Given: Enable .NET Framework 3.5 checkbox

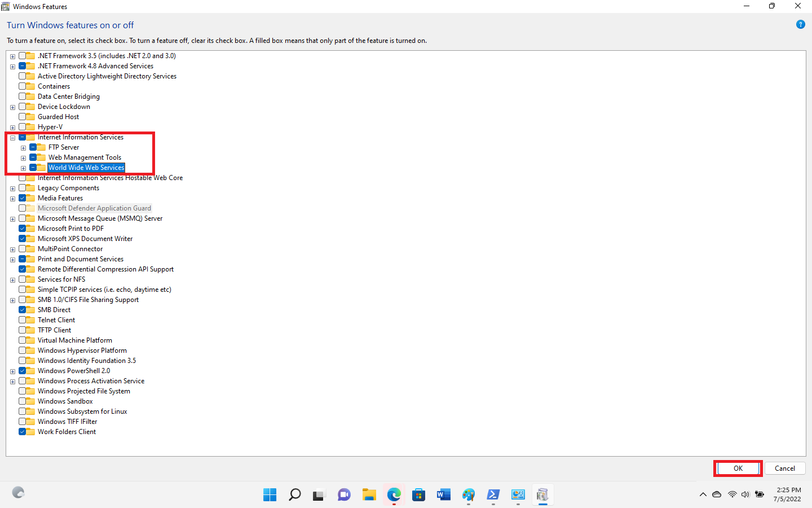Looking at the screenshot, I should point(22,56).
